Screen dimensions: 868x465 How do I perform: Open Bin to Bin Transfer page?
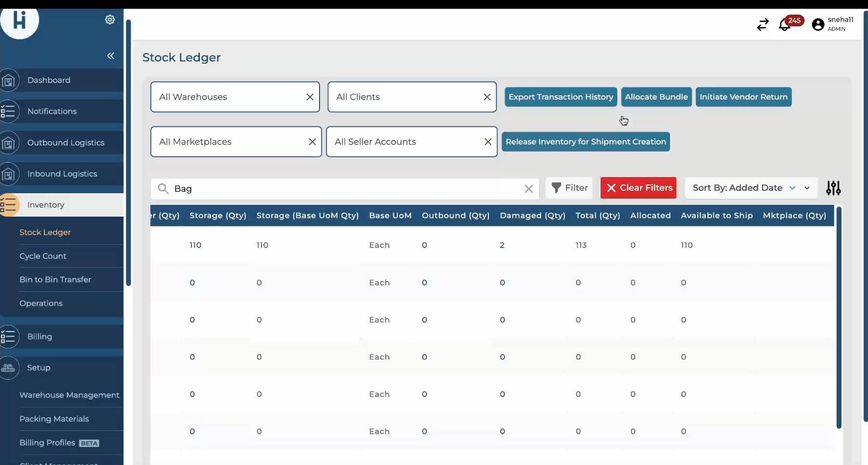[55, 280]
